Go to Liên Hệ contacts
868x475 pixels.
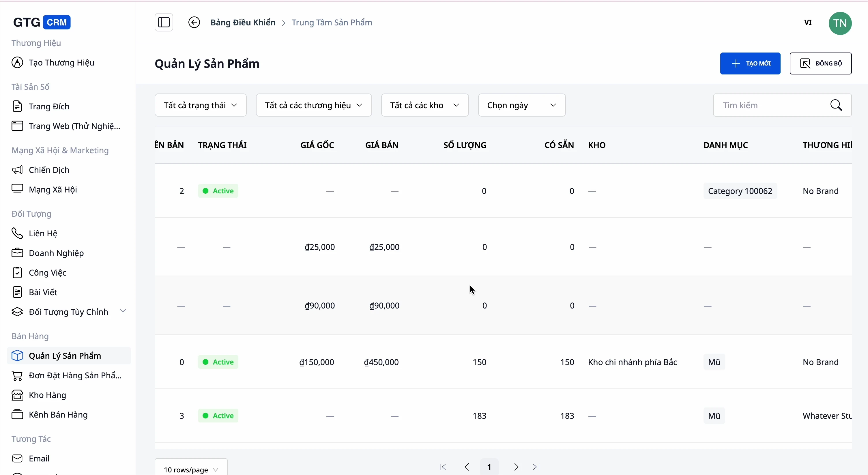[43, 233]
